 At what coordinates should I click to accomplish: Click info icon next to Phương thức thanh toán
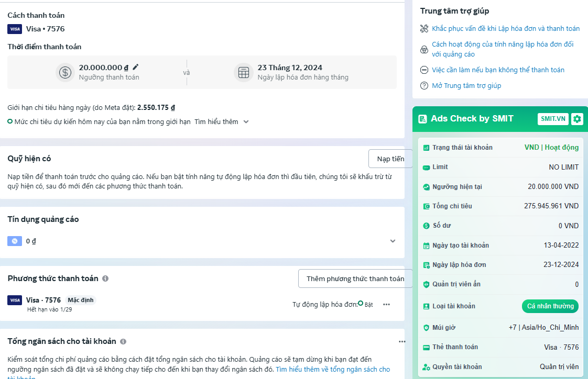click(105, 278)
